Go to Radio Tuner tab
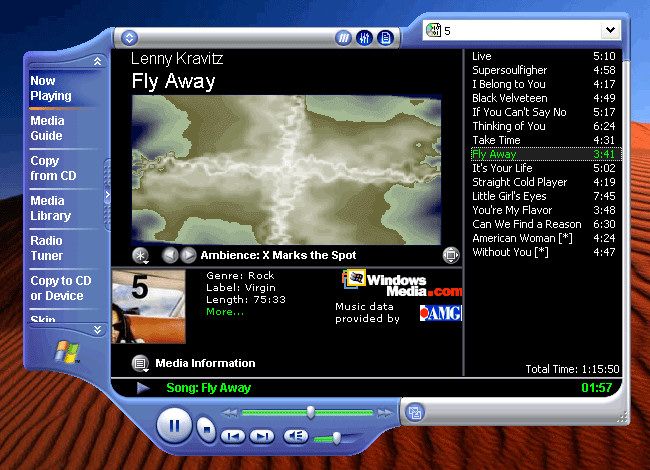This screenshot has width=650, height=470. coord(47,248)
